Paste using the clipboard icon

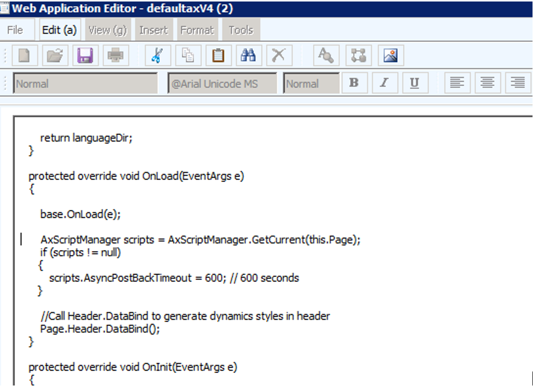coord(218,55)
